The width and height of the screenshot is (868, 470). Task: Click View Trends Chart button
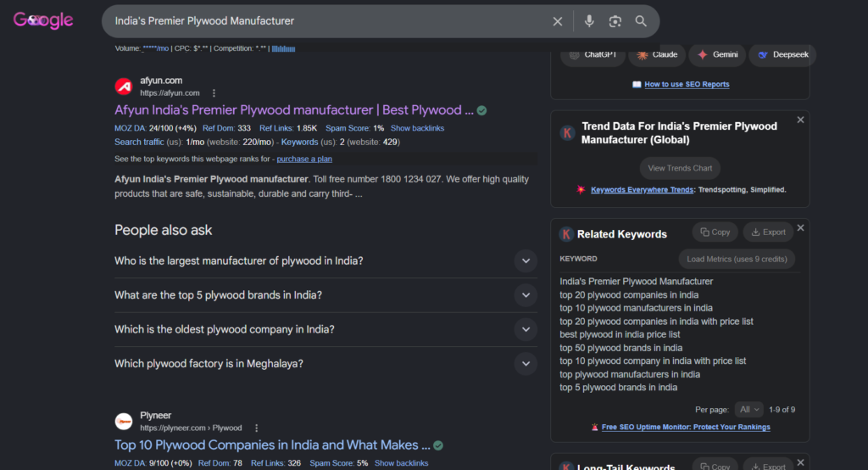[x=680, y=168]
